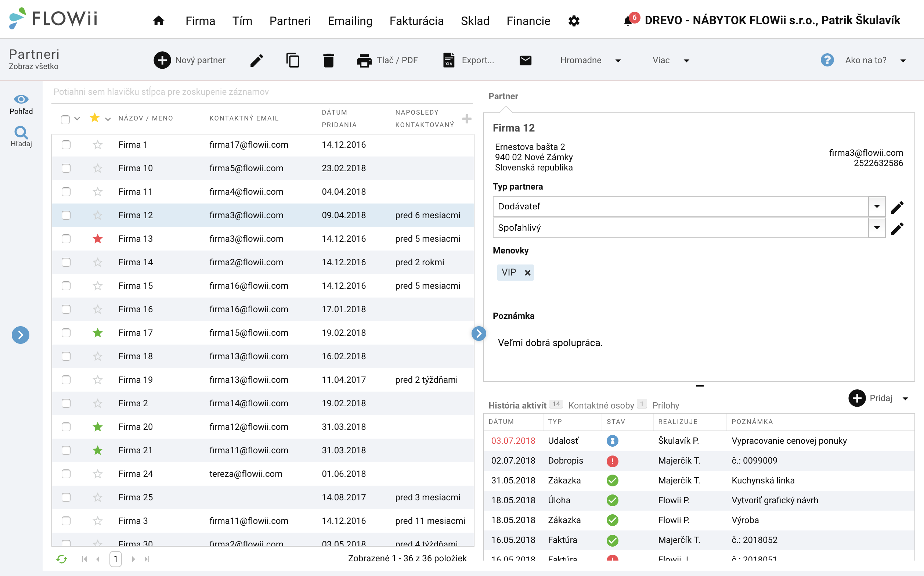This screenshot has width=924, height=576.
Task: Click Pridaj plus icon in activity panel
Action: click(857, 399)
